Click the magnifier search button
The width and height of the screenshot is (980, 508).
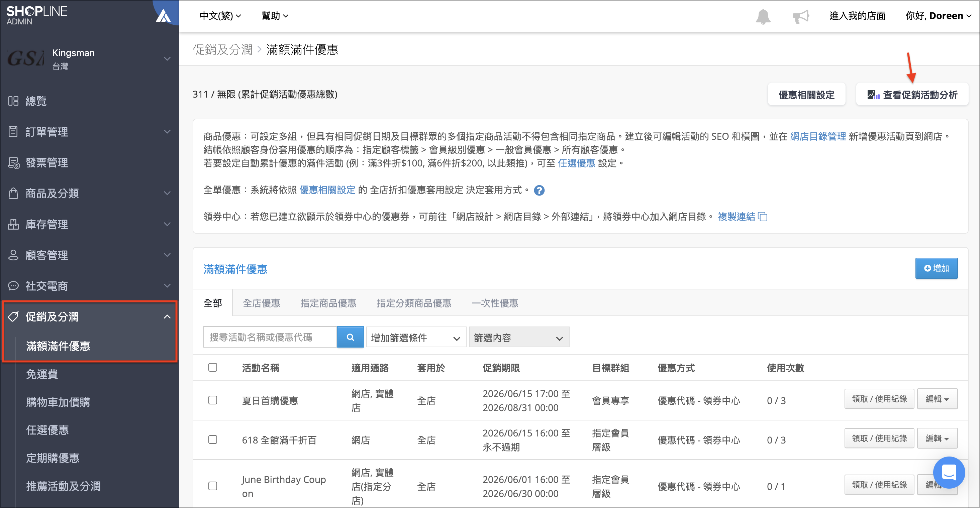coord(351,337)
